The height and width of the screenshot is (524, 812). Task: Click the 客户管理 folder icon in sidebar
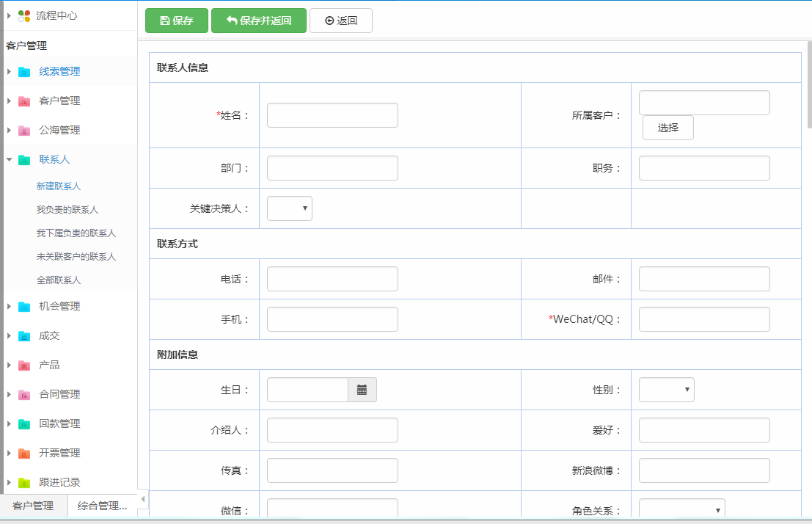24,101
